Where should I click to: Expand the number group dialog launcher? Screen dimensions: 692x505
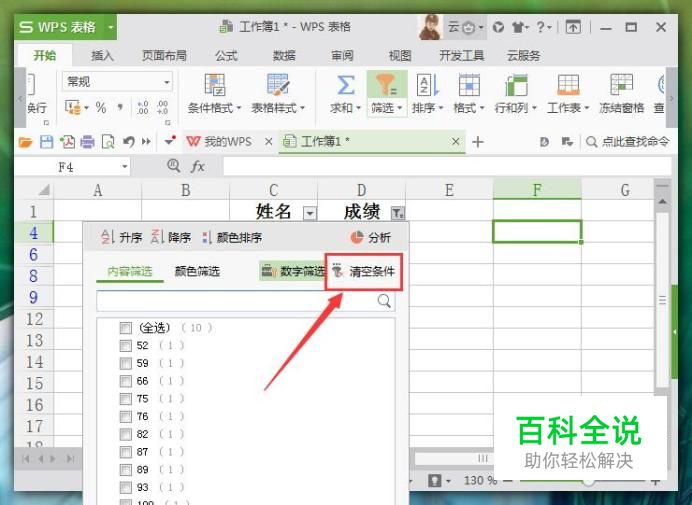pyautogui.click(x=167, y=122)
